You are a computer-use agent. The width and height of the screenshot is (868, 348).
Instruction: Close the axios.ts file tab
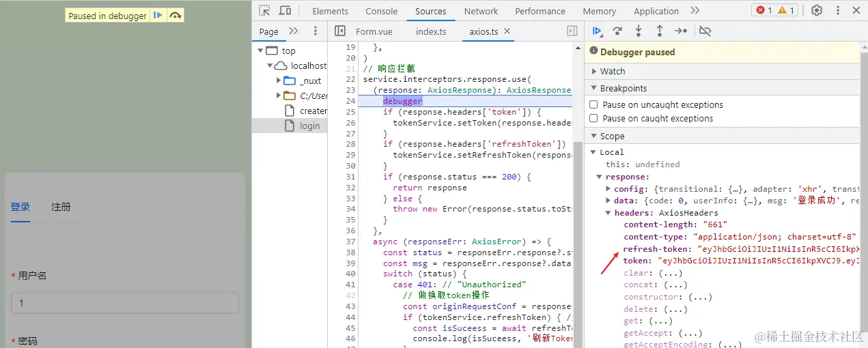pyautogui.click(x=507, y=31)
